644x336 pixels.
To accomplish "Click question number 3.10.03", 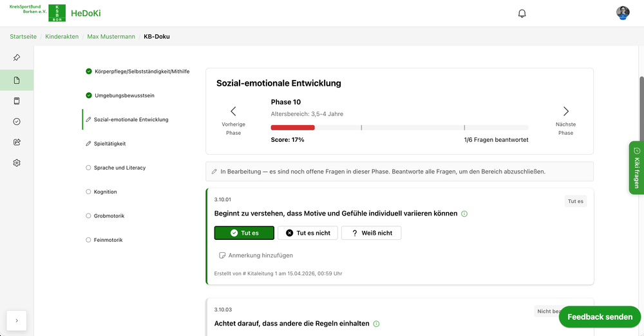I will click(223, 310).
